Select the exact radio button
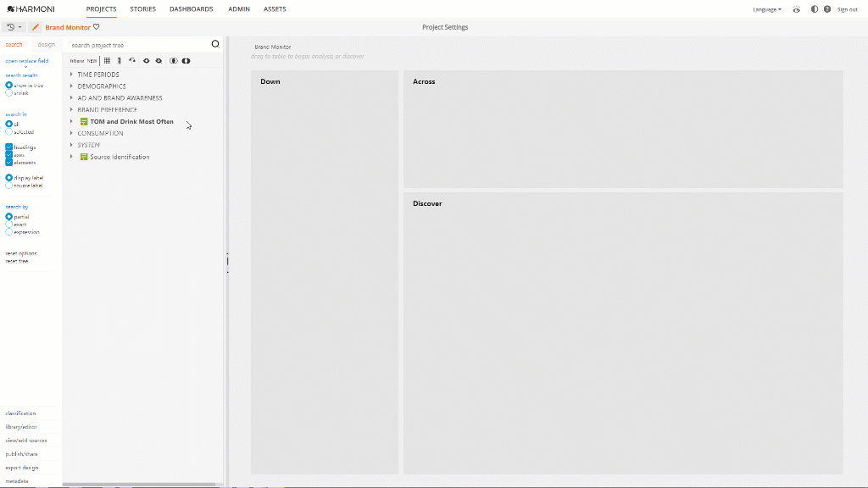 pyautogui.click(x=8, y=225)
